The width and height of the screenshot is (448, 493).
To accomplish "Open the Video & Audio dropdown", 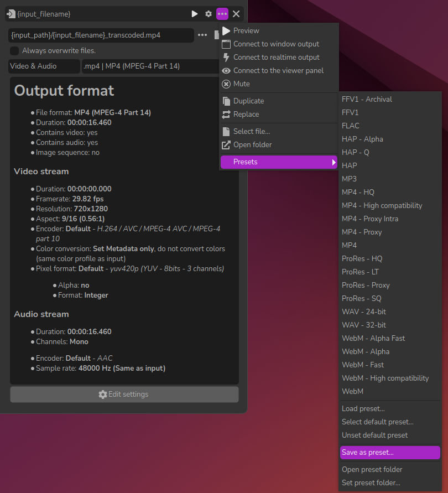I will click(x=44, y=66).
